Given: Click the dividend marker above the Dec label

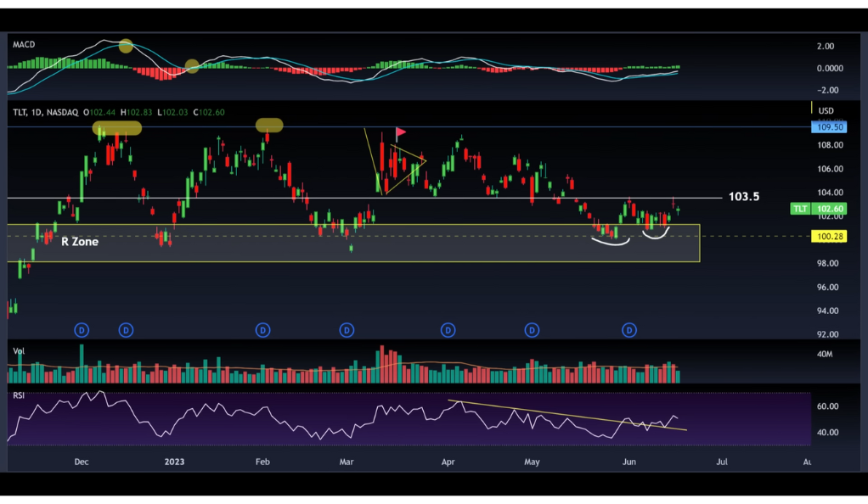Looking at the screenshot, I should [82, 330].
